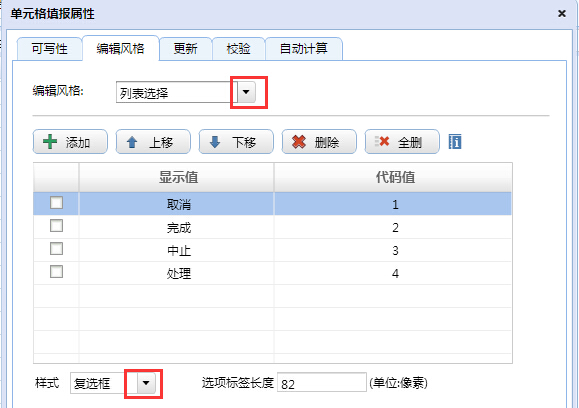Screen dimensions: 579x408
Task: Clear all rows with 全删 button
Action: pyautogui.click(x=402, y=142)
